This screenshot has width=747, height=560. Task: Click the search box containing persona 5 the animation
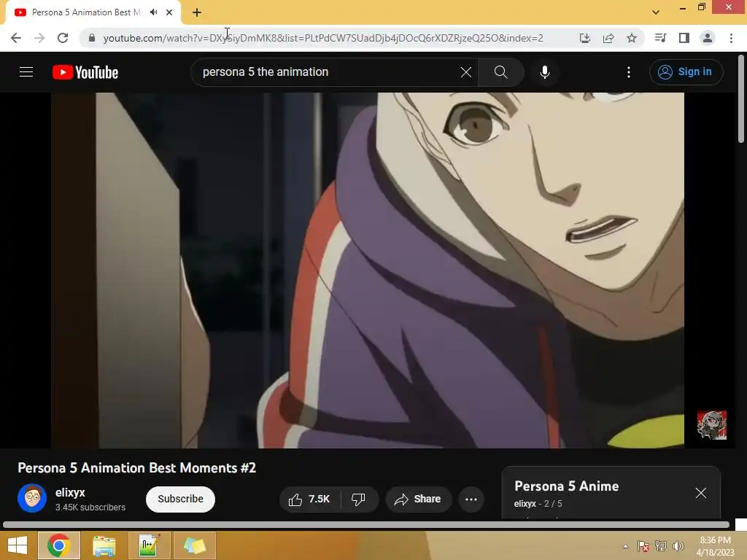pyautogui.click(x=329, y=72)
